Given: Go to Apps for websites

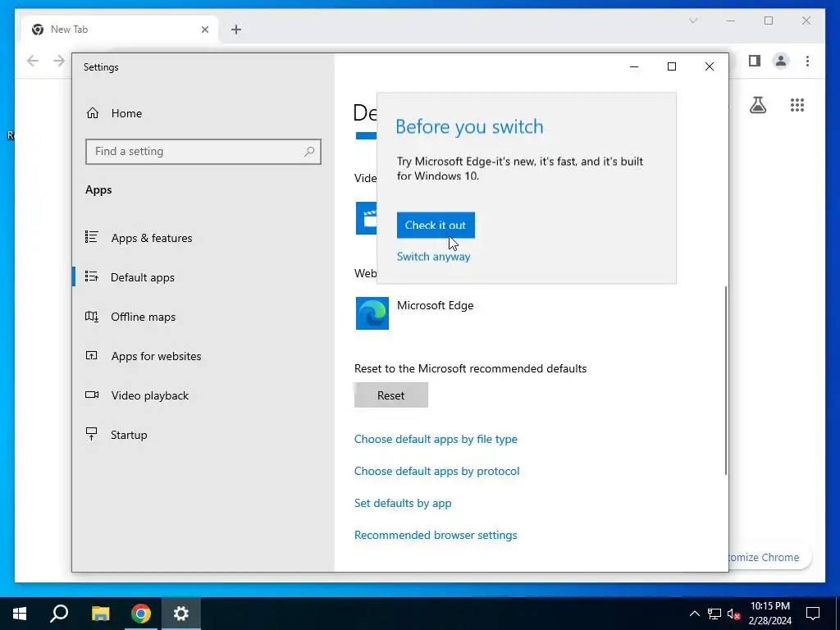Looking at the screenshot, I should 156,356.
